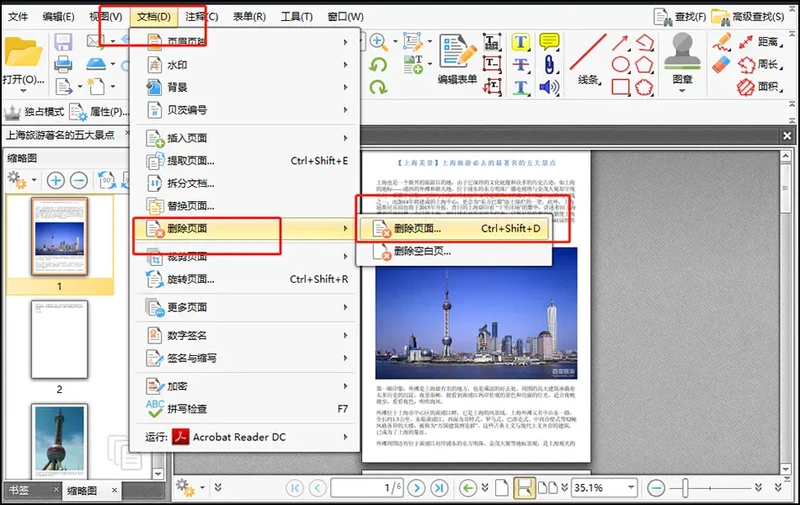Select the 周长 perimeter measurement tool
800x505 pixels.
coord(760,64)
